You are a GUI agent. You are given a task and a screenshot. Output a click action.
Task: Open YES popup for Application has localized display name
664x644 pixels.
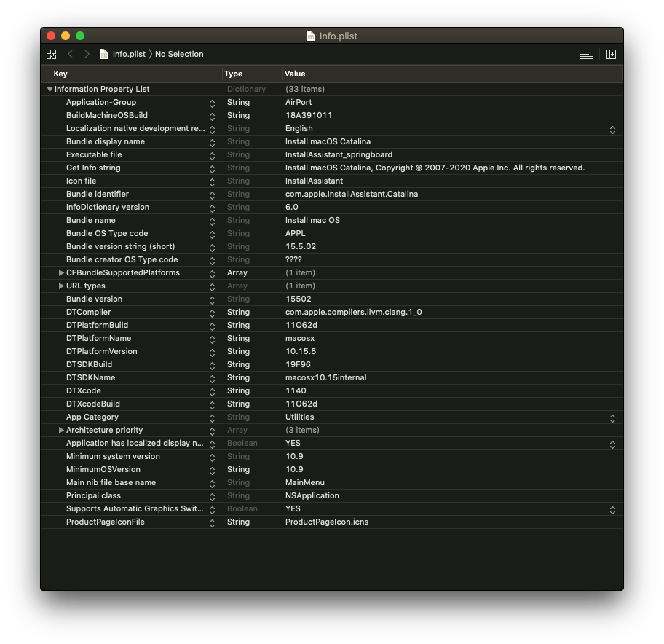click(x=612, y=444)
